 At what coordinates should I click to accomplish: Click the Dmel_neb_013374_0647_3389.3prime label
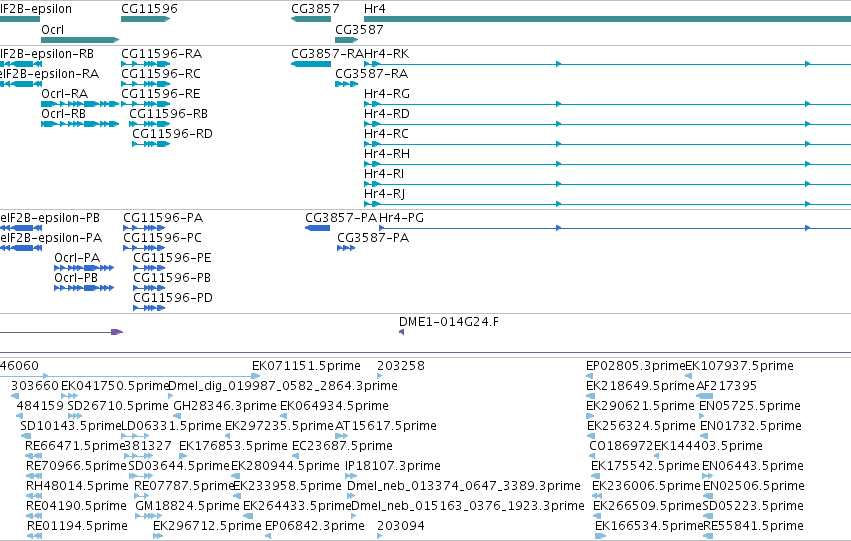464,486
